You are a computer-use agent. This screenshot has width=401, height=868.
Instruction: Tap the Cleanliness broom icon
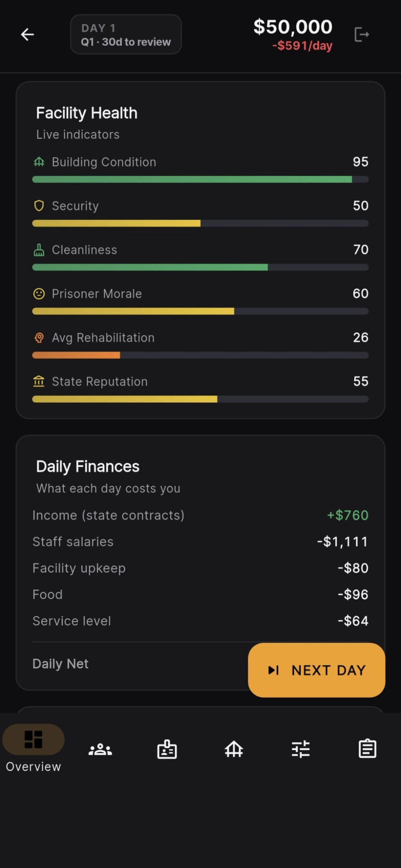point(39,250)
